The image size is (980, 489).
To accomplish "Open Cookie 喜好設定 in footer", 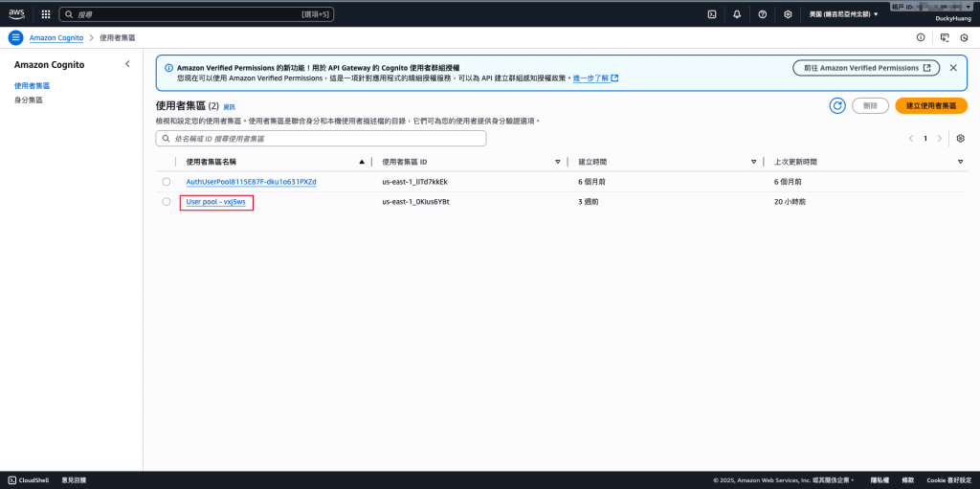I will (949, 480).
